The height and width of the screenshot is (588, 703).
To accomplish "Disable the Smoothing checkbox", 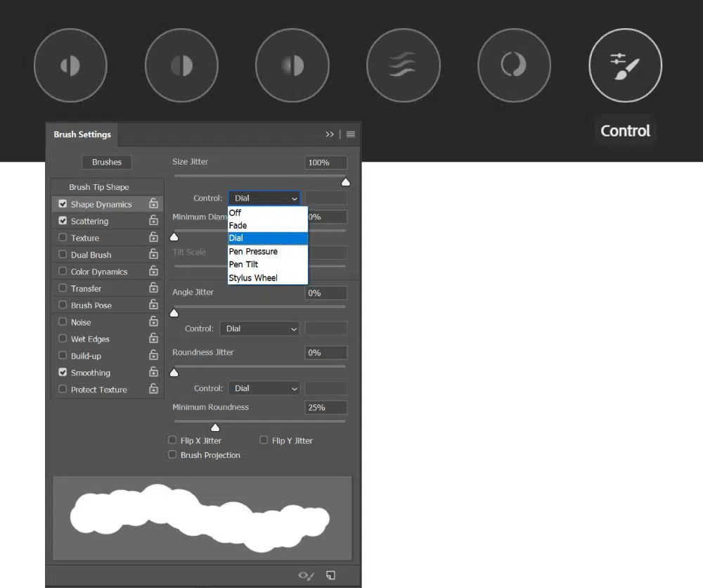I will click(63, 373).
